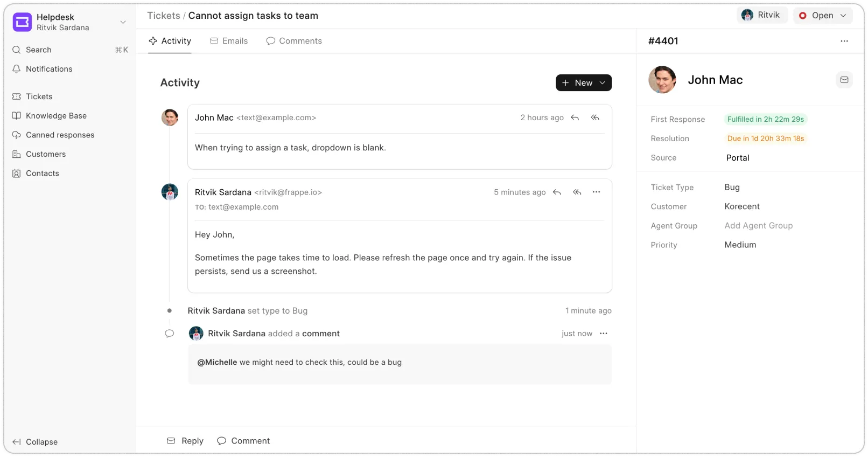Click the Add Agent Group field
The image size is (868, 457).
tap(758, 226)
